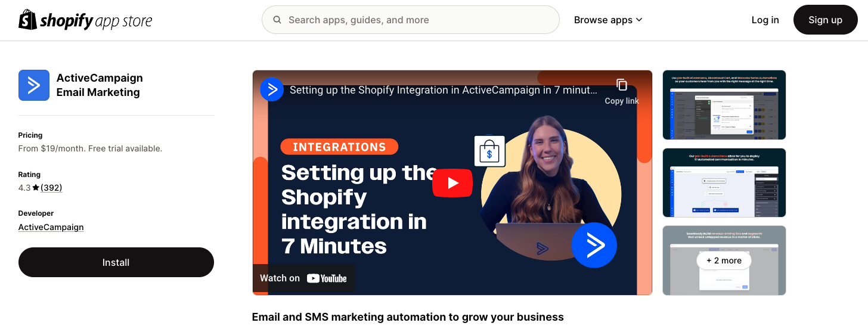
Task: Expand the Browse apps dropdown
Action: (608, 20)
